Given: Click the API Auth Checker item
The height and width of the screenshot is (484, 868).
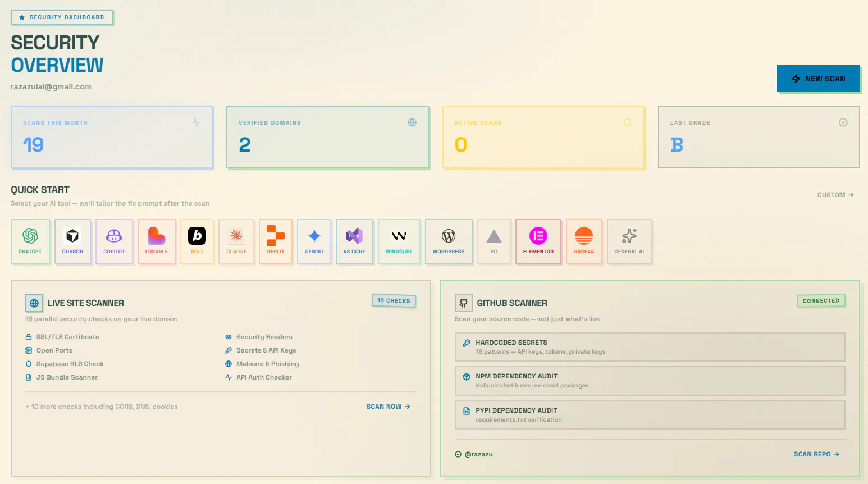Looking at the screenshot, I should coord(259,377).
